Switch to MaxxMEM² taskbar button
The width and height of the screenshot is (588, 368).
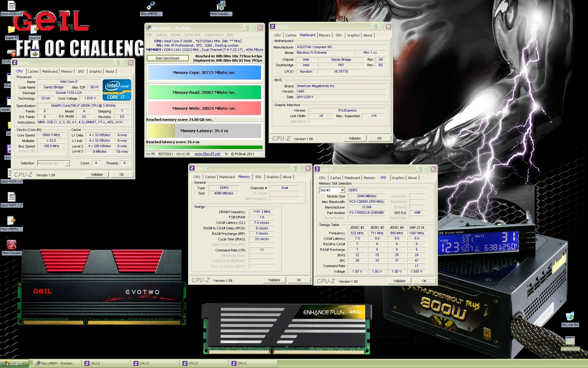pyautogui.click(x=57, y=363)
